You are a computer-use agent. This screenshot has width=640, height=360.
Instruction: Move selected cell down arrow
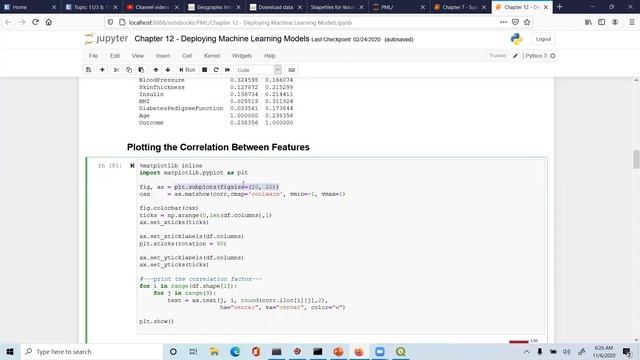click(x=168, y=70)
